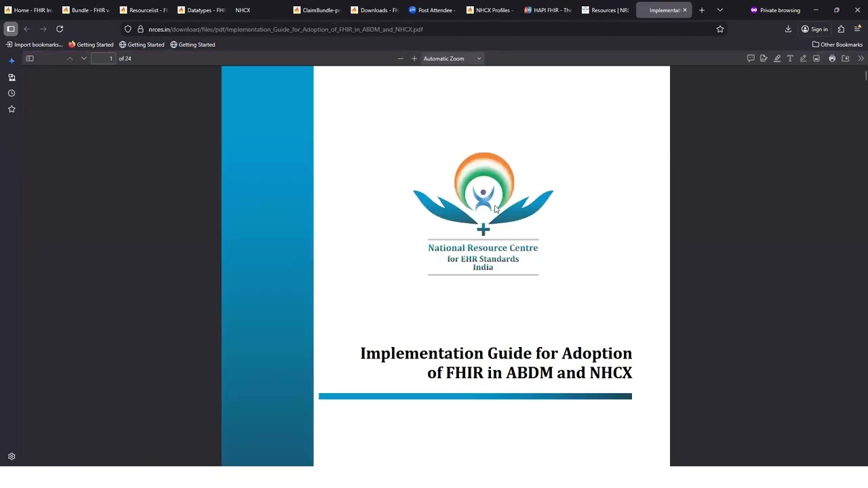Open synced tabs in the sidebar
The height and width of the screenshot is (488, 868).
point(12,77)
